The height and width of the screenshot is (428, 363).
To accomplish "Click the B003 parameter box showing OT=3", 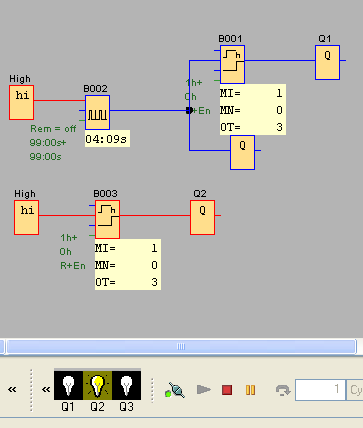I will (x=128, y=265).
